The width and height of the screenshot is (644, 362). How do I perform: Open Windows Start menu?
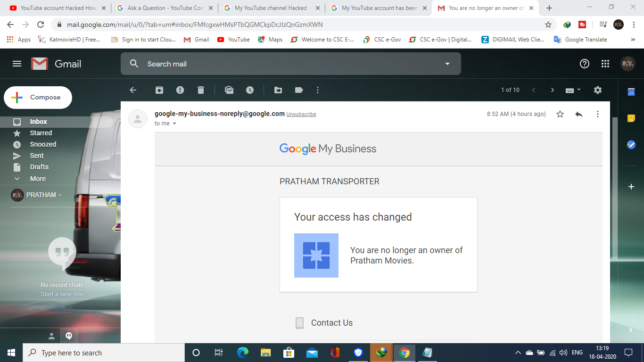click(11, 353)
